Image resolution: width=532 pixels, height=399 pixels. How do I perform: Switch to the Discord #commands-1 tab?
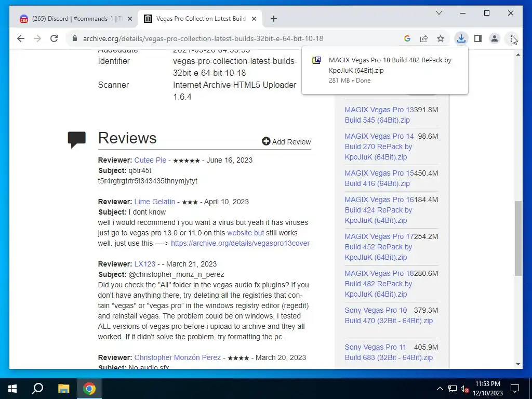(x=76, y=19)
